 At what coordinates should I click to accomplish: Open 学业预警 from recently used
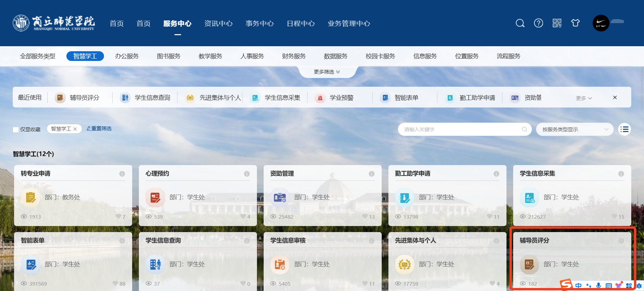pyautogui.click(x=341, y=98)
